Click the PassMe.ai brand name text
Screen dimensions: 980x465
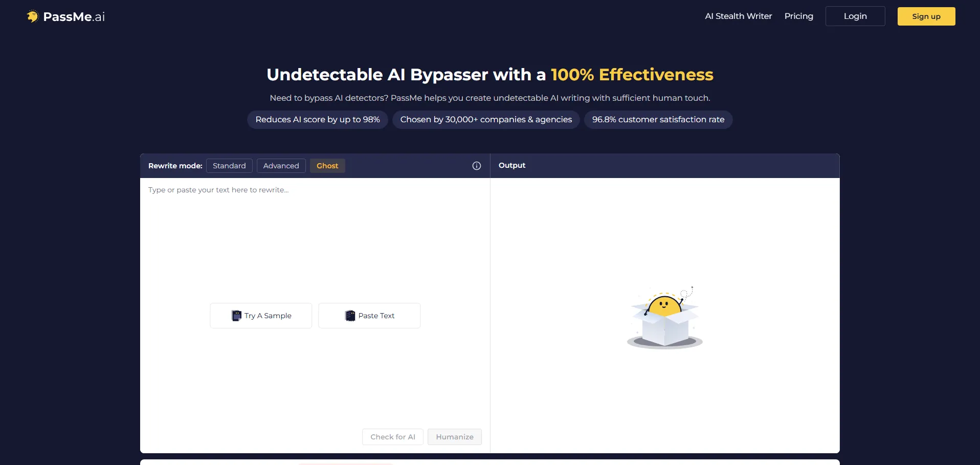(x=74, y=17)
